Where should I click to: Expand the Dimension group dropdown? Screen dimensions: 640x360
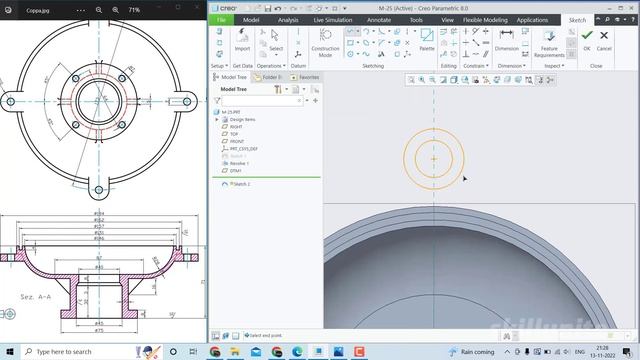coord(511,66)
